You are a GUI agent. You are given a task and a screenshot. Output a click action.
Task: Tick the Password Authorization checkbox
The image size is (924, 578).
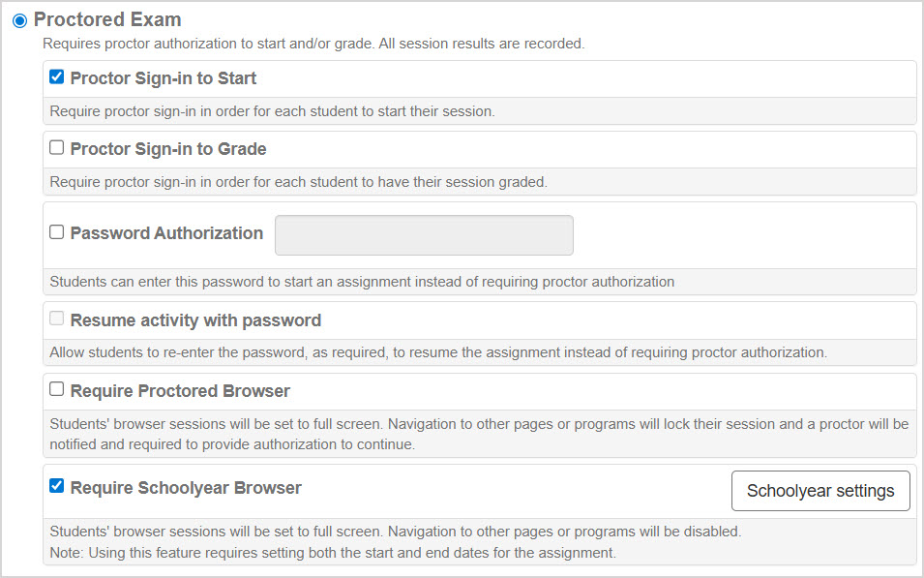coord(57,232)
